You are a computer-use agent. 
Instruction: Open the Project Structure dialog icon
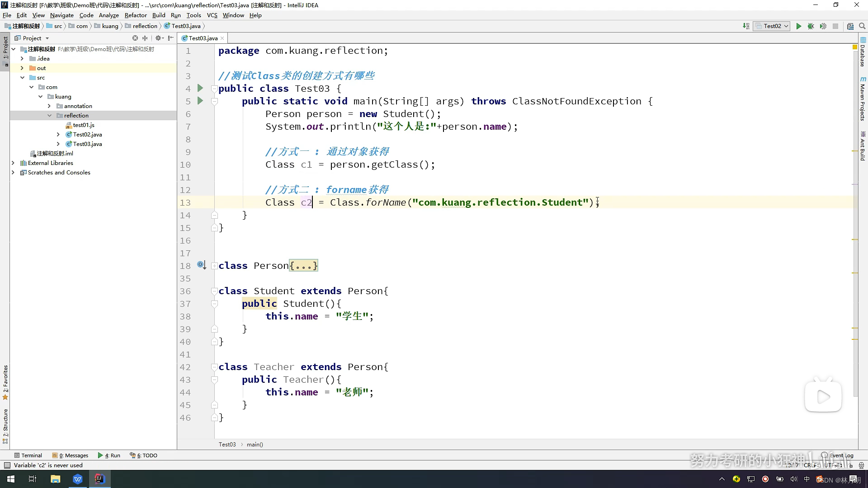[x=850, y=26]
